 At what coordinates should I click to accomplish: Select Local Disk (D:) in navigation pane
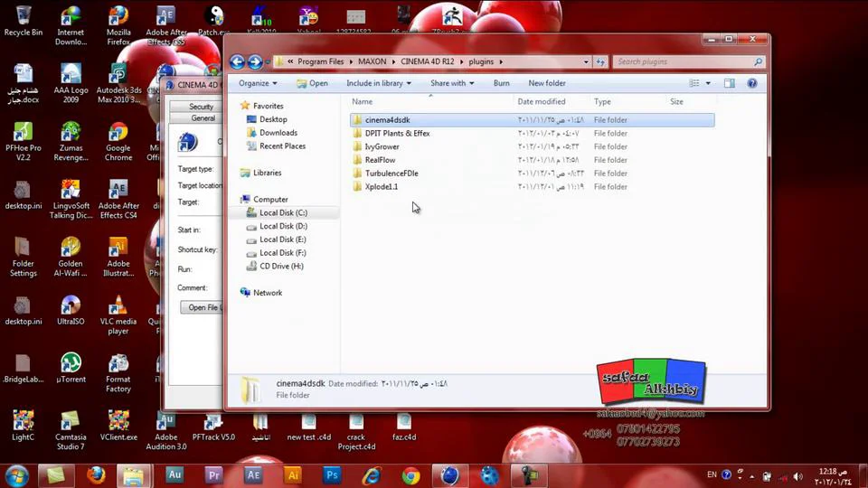277,226
